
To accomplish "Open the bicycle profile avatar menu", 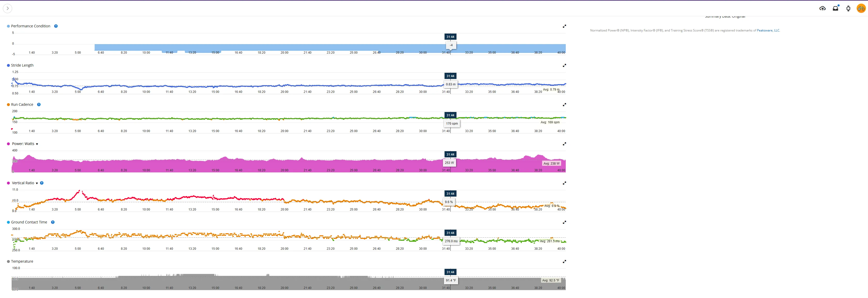I will point(861,9).
